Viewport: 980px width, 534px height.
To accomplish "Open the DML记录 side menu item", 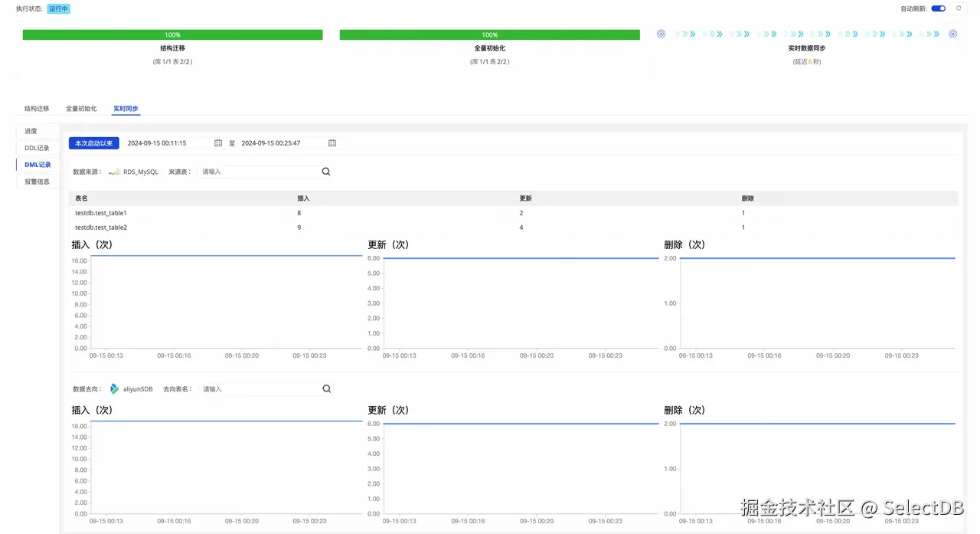I will click(38, 165).
